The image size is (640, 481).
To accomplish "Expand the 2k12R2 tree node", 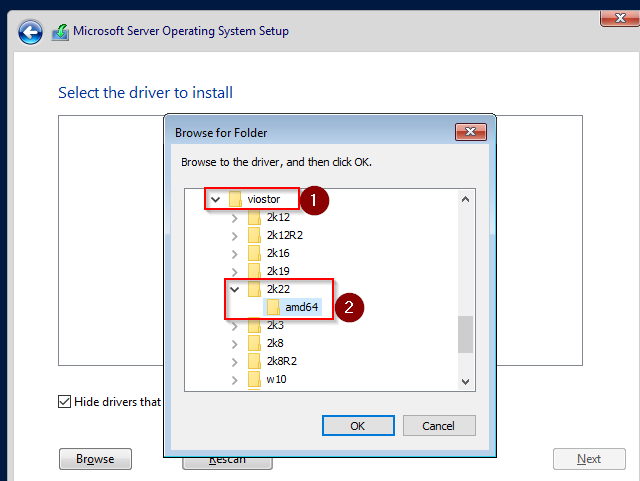I will [234, 235].
